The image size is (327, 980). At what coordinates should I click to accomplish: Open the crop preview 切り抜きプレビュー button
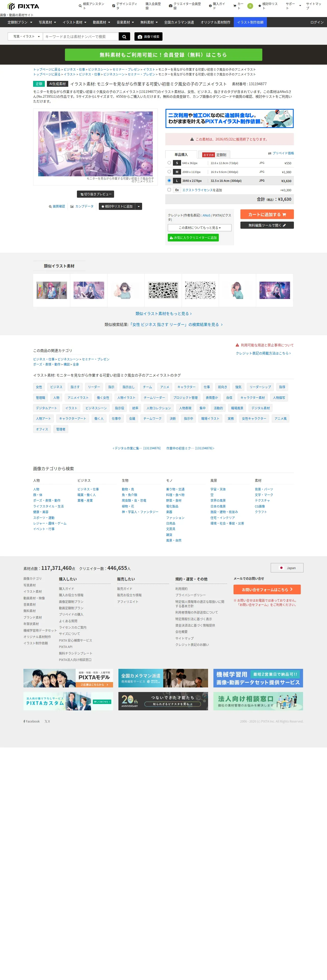96,194
